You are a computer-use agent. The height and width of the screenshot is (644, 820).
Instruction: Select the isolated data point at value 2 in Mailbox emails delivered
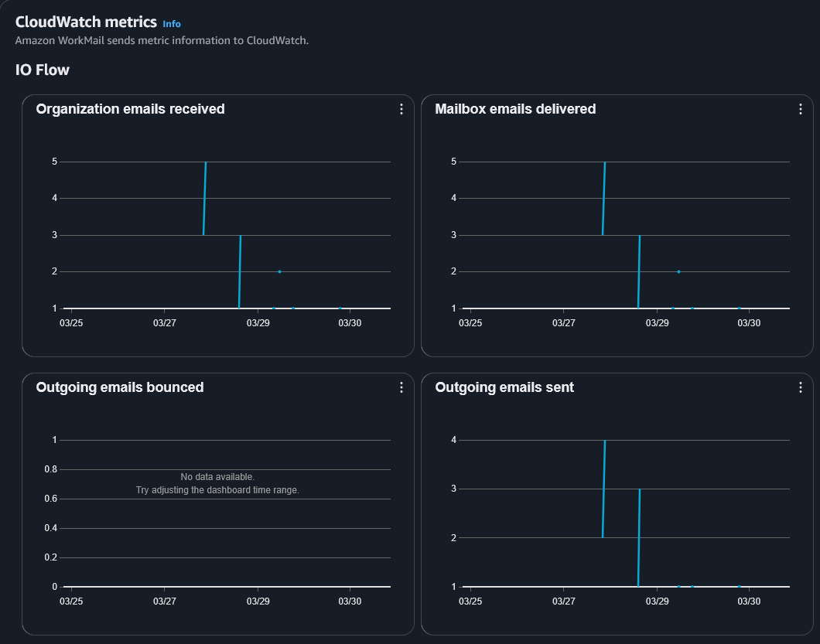click(678, 271)
